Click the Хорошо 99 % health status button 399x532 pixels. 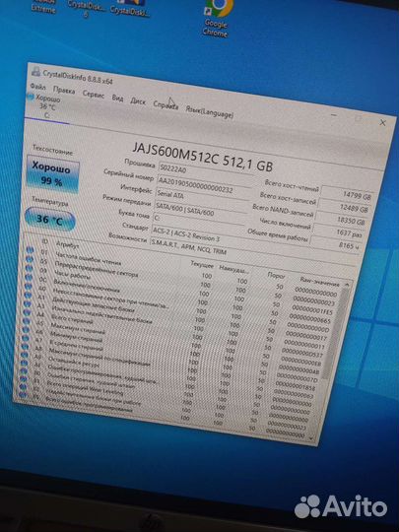[x=52, y=174]
